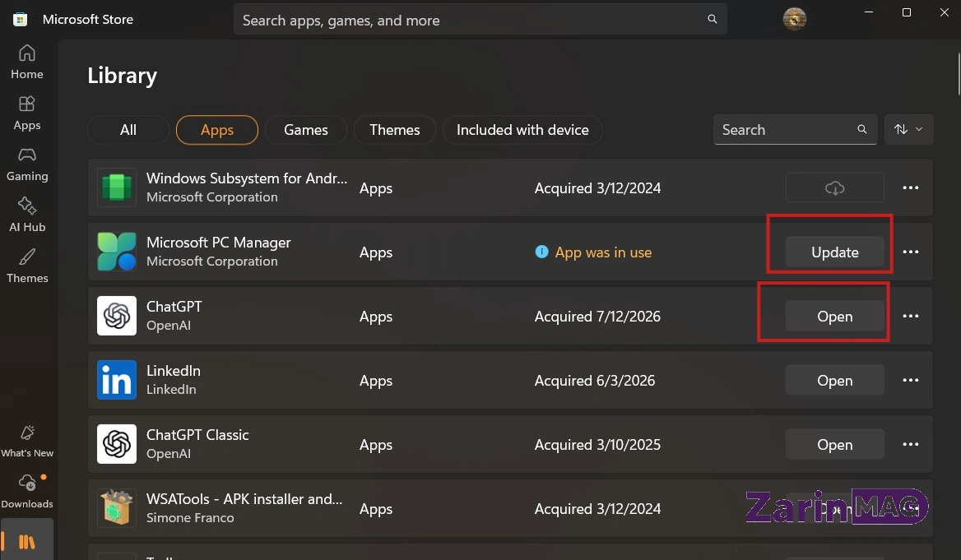Go to Home in the sidebar
Image resolution: width=961 pixels, height=560 pixels.
click(x=27, y=62)
